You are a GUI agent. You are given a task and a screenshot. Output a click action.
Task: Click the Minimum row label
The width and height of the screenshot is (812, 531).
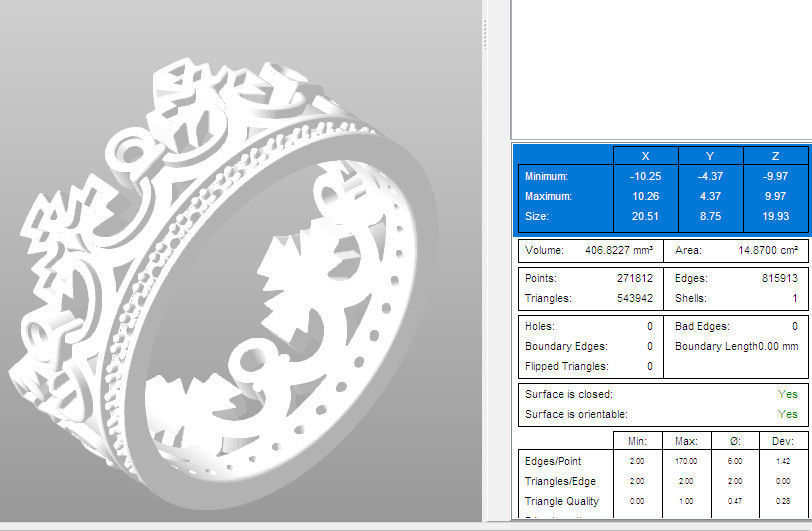pos(546,176)
